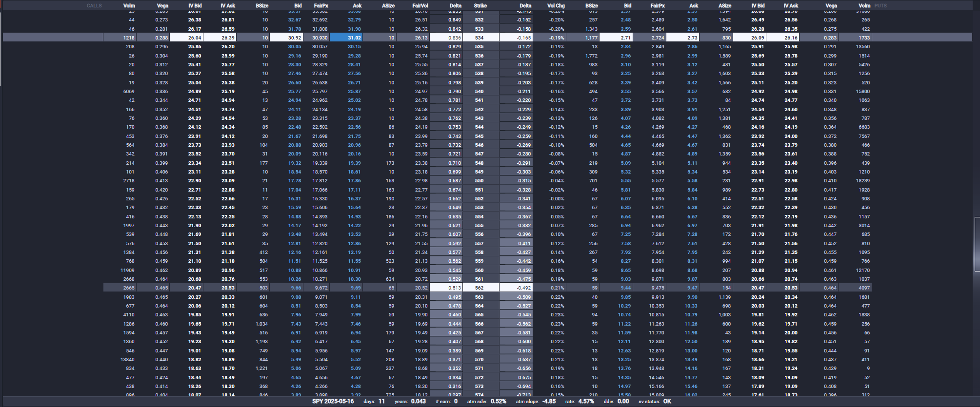Click call Bid 30.92 in the 534 row
980x407 pixels.
[x=286, y=38]
